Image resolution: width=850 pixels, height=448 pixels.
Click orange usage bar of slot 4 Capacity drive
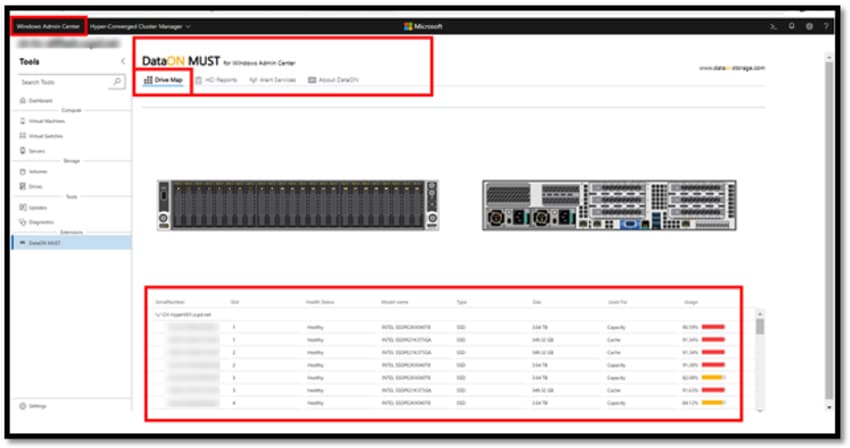(713, 403)
